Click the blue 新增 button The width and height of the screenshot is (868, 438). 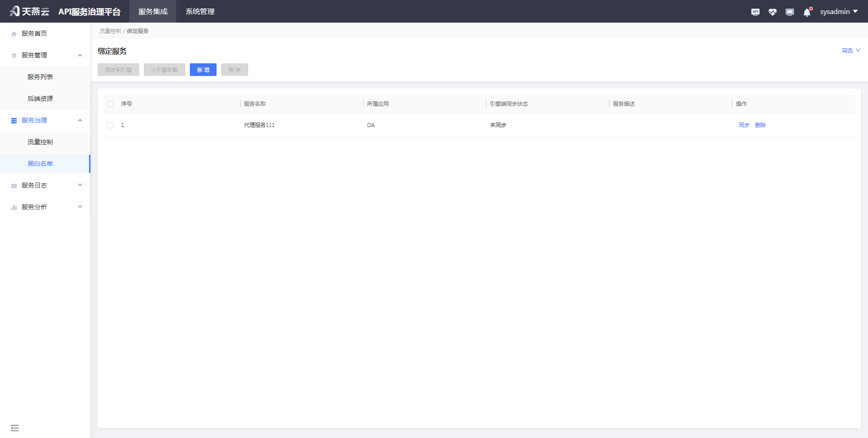(x=203, y=70)
